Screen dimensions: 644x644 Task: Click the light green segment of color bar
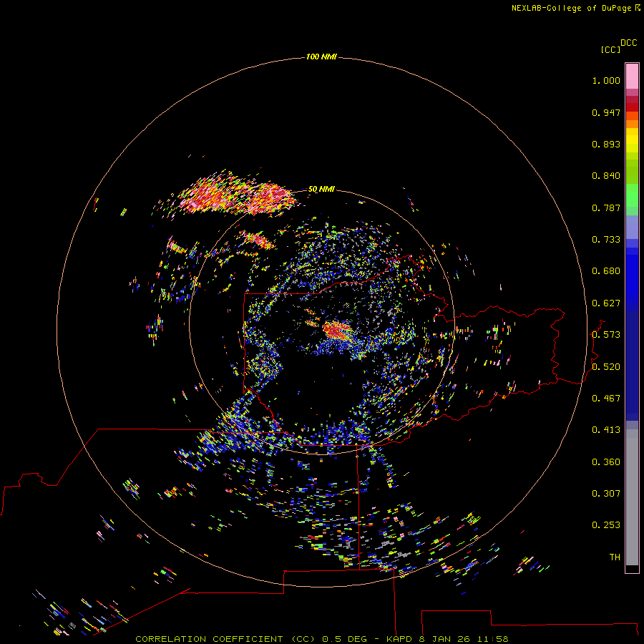(632, 195)
